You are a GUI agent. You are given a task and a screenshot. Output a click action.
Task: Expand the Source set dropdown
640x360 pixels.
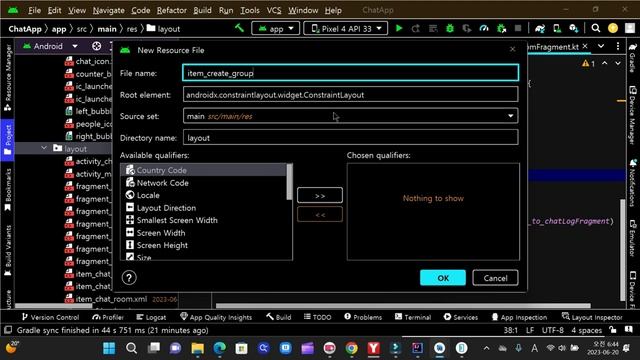(x=511, y=116)
